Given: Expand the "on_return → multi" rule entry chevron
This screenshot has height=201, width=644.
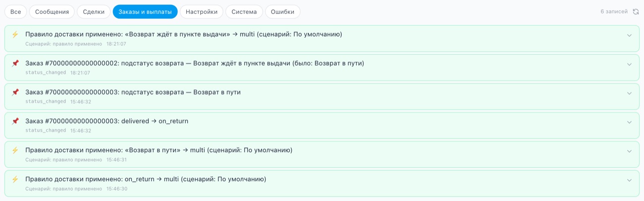Looking at the screenshot, I should [630, 180].
